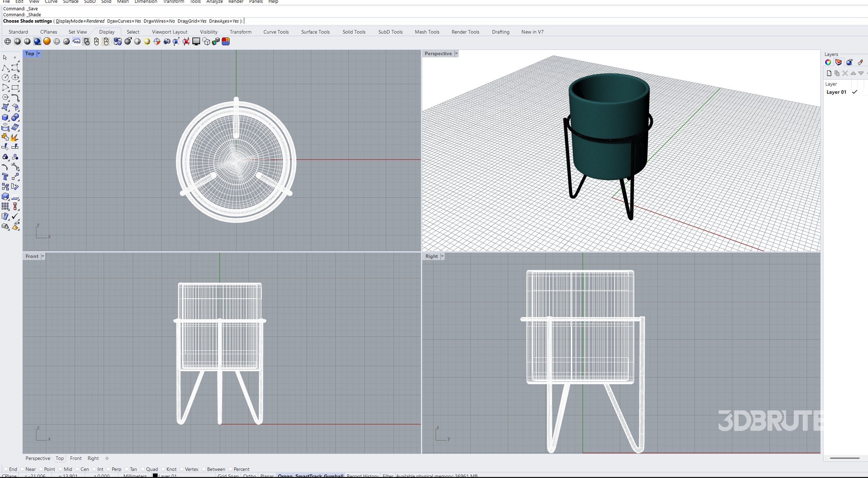Select the Box solid tool icon

tap(5, 118)
